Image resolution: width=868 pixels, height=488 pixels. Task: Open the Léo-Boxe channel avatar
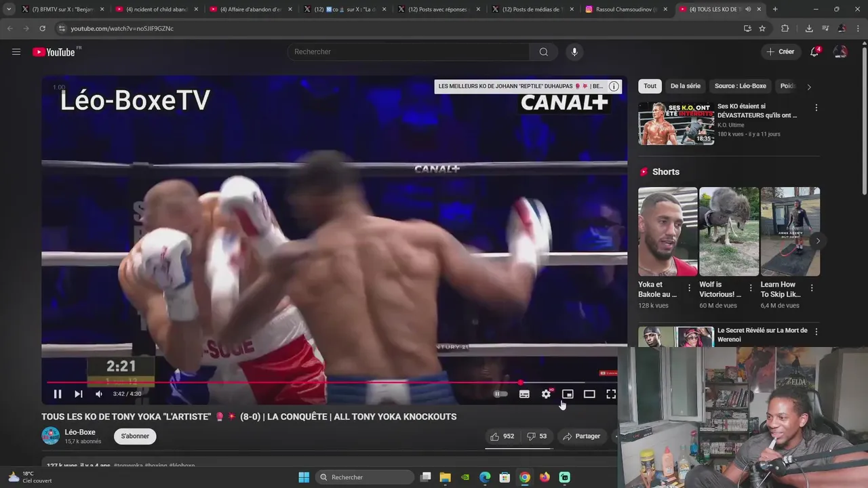click(50, 436)
